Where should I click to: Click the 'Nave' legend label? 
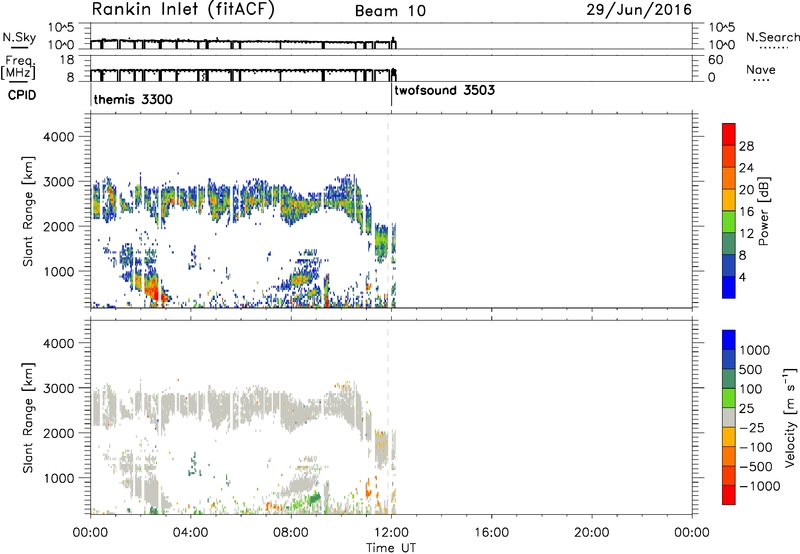(761, 70)
